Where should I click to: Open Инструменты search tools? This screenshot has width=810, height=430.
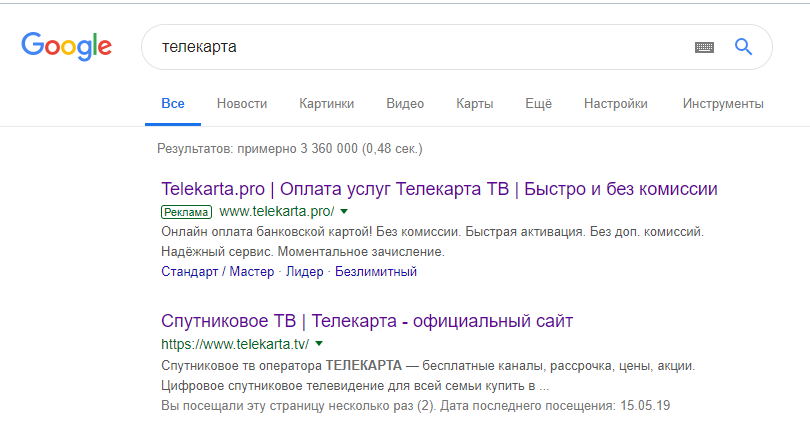[723, 103]
